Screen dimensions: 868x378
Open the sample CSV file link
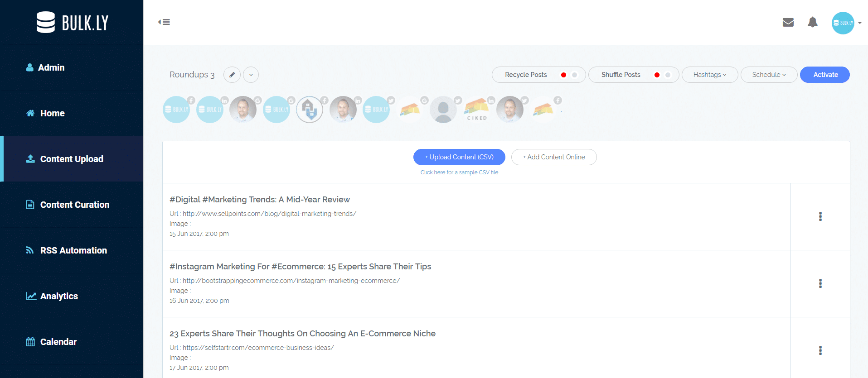tap(459, 172)
